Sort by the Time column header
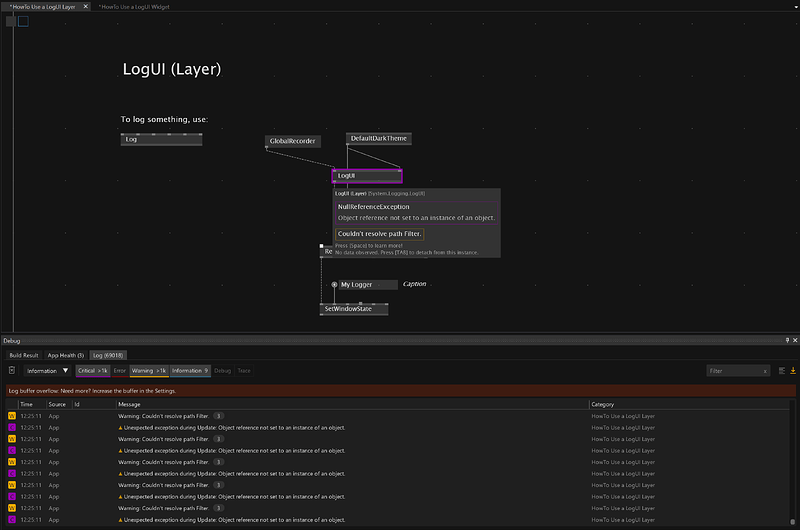800x530 pixels. click(27, 405)
